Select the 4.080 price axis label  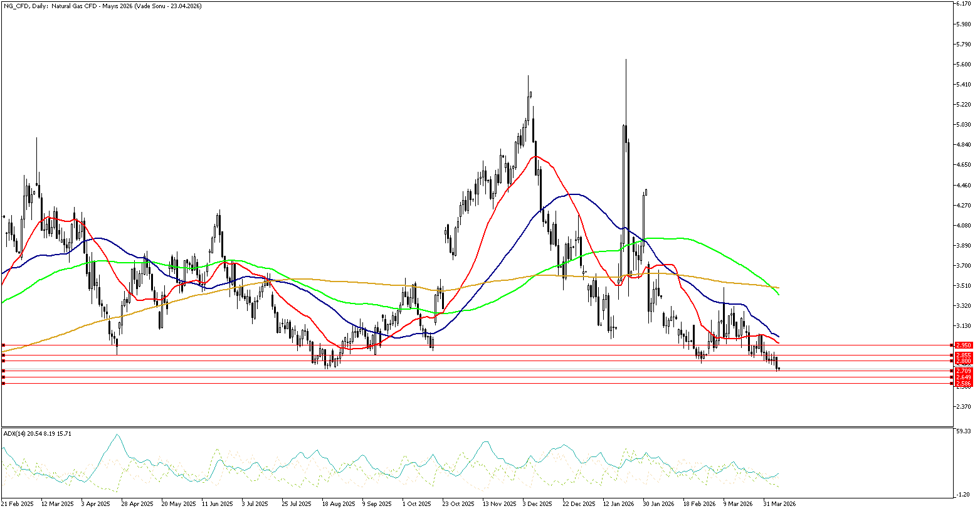[964, 225]
